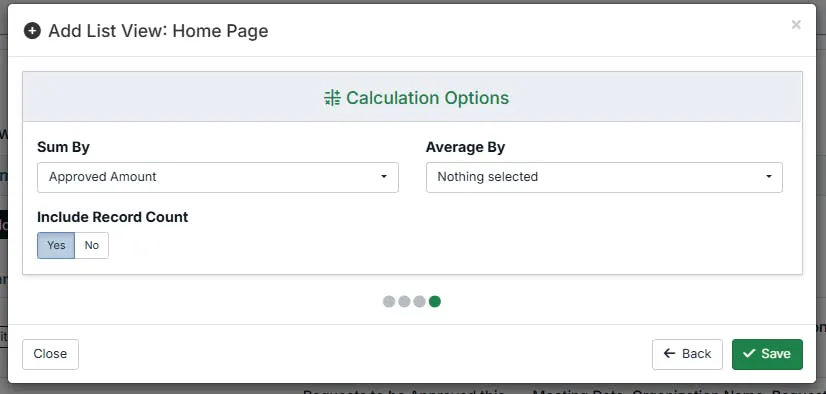Click the caret arrow in Average By field

point(769,177)
